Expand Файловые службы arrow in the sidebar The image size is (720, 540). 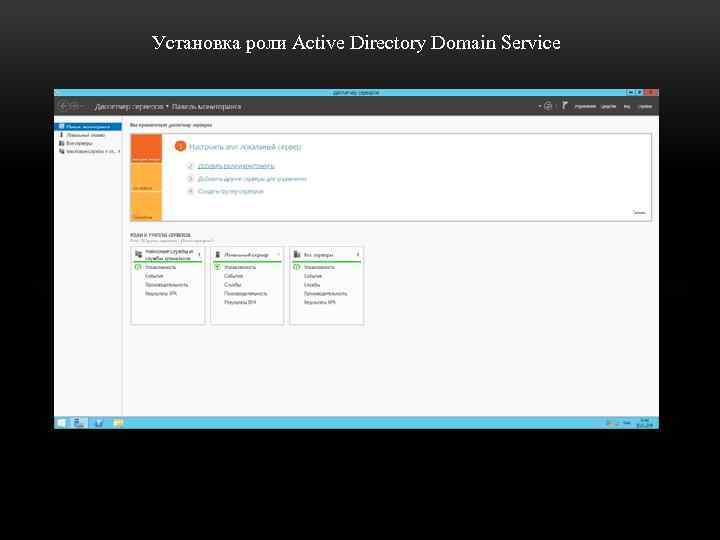point(119,151)
